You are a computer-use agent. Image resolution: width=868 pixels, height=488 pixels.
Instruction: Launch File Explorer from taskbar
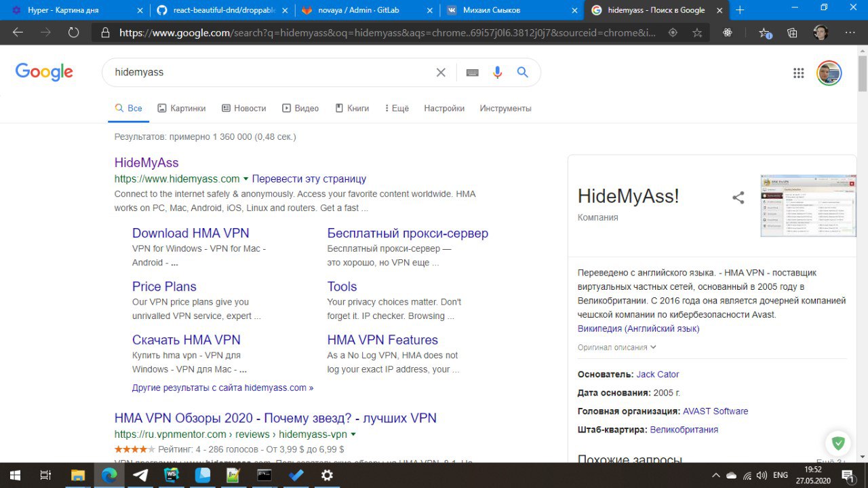[x=78, y=475]
